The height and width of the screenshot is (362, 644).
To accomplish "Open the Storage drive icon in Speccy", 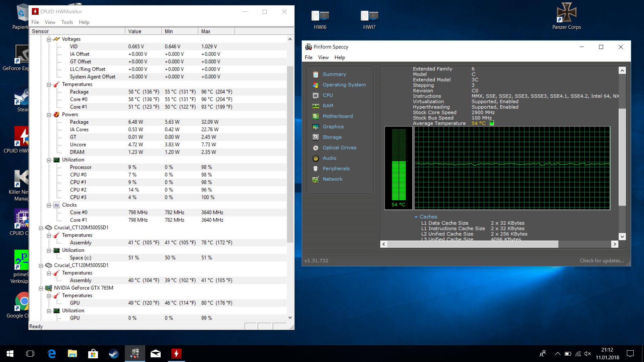I will pyautogui.click(x=315, y=137).
